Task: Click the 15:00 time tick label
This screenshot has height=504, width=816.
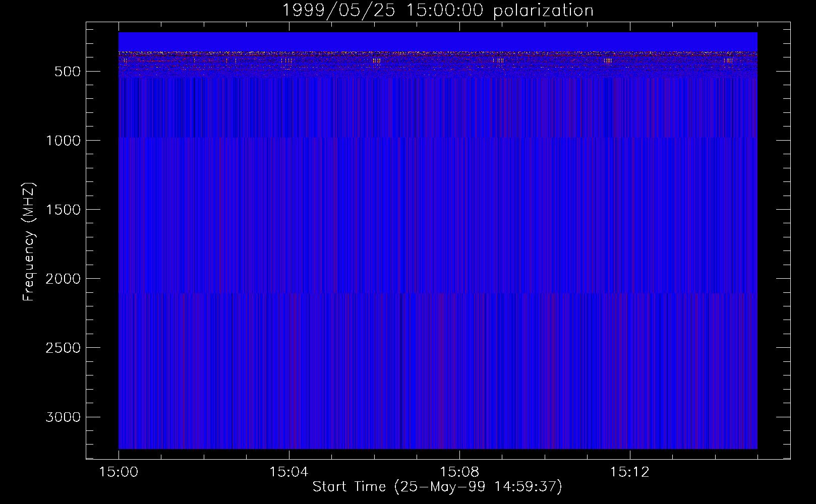Action: click(119, 472)
